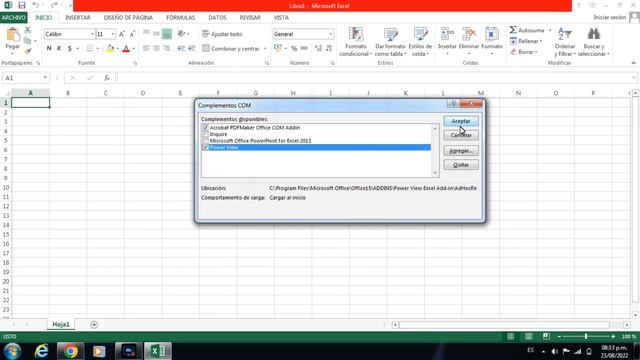Click Aceptar in Complementos COM dialog
Image resolution: width=640 pixels, height=360 pixels.
(461, 121)
